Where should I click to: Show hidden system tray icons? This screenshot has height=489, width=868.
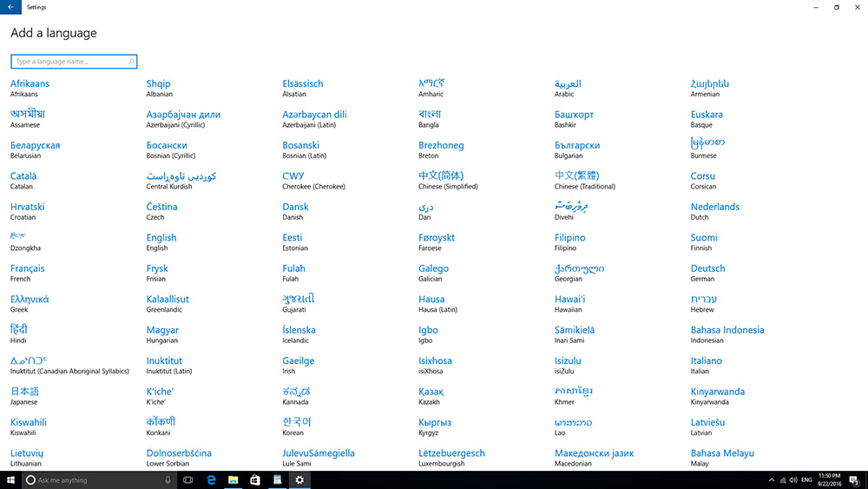point(772,479)
